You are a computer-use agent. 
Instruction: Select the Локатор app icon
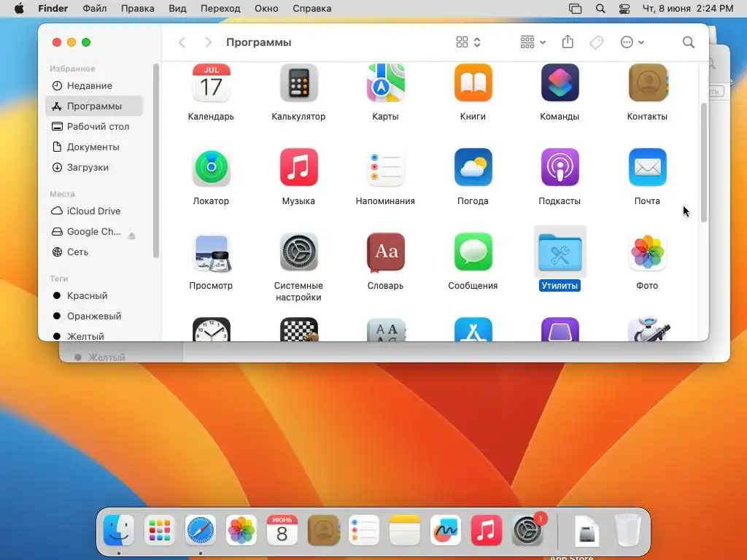click(211, 168)
